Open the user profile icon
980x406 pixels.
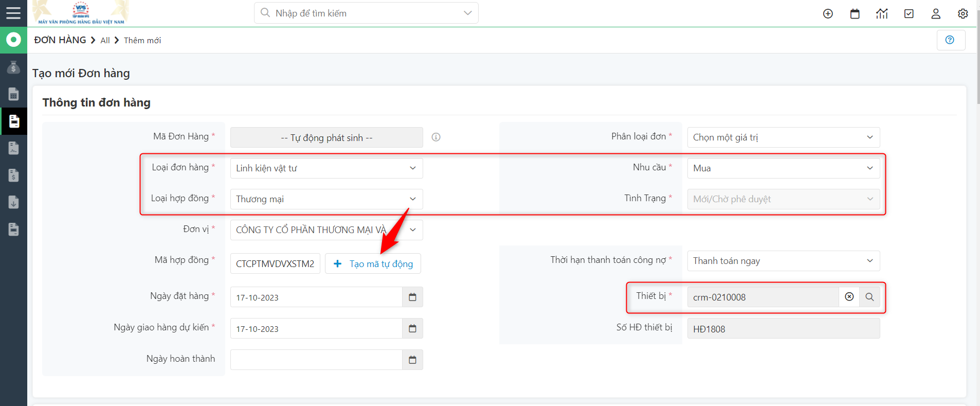936,14
